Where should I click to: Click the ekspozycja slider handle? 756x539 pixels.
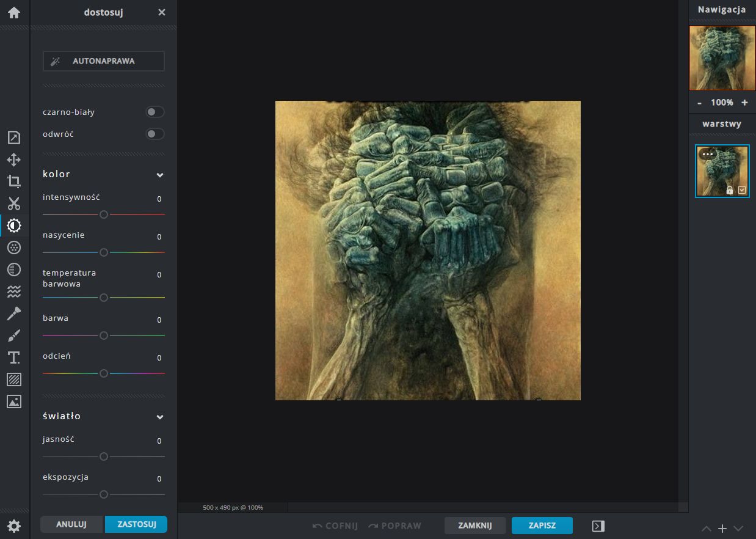pyautogui.click(x=104, y=494)
